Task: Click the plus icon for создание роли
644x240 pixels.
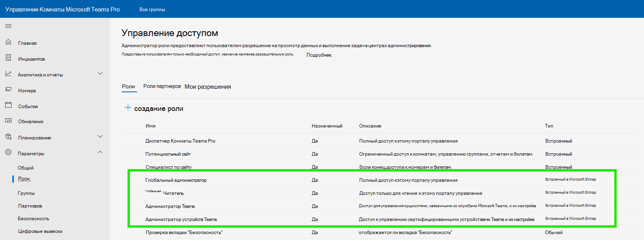Action: 128,108
